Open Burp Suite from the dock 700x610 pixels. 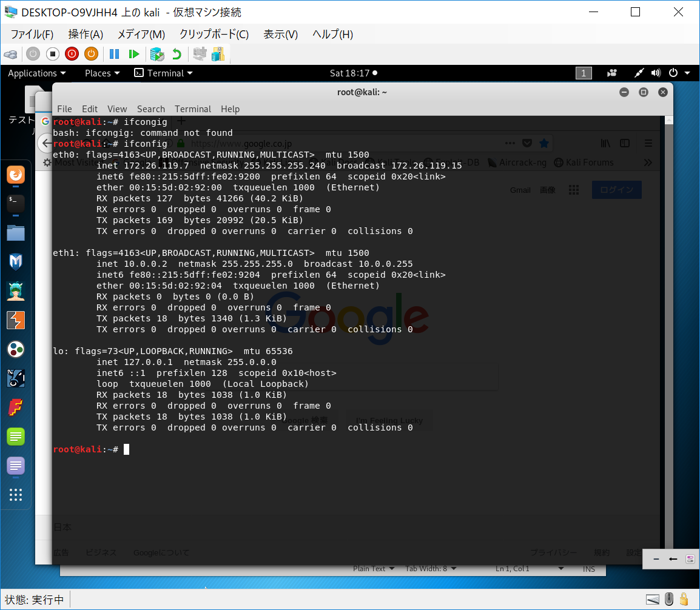16,320
